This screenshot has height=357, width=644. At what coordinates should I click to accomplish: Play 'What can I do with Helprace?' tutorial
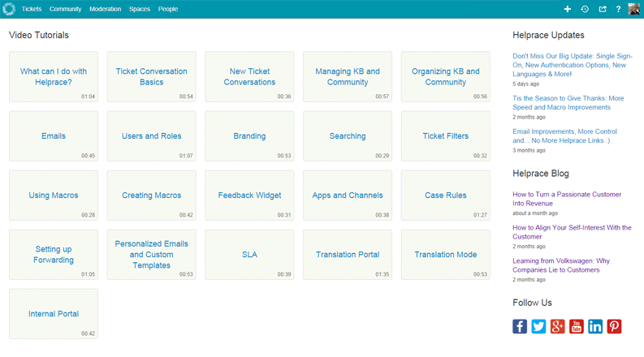click(x=54, y=77)
